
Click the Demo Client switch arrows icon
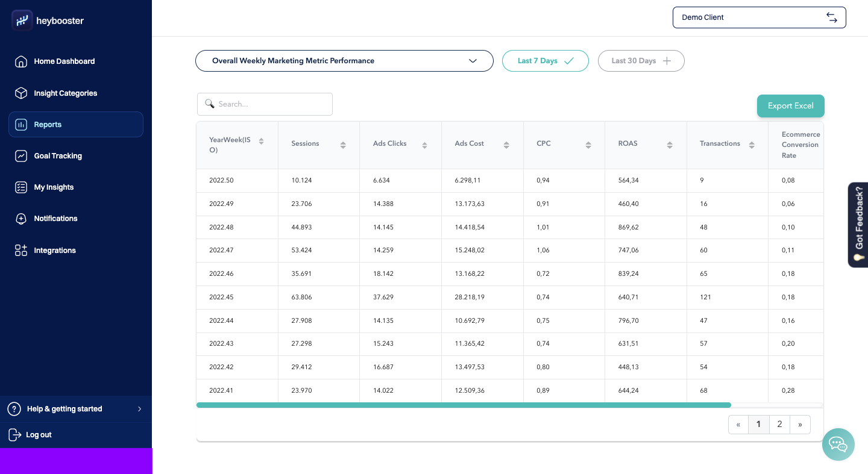(x=832, y=17)
